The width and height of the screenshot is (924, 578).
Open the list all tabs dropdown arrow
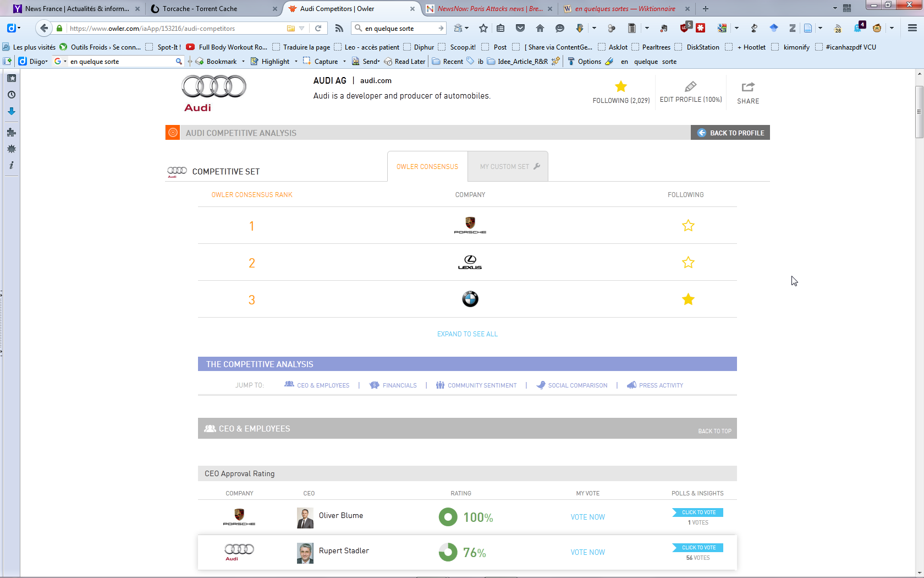pyautogui.click(x=834, y=8)
